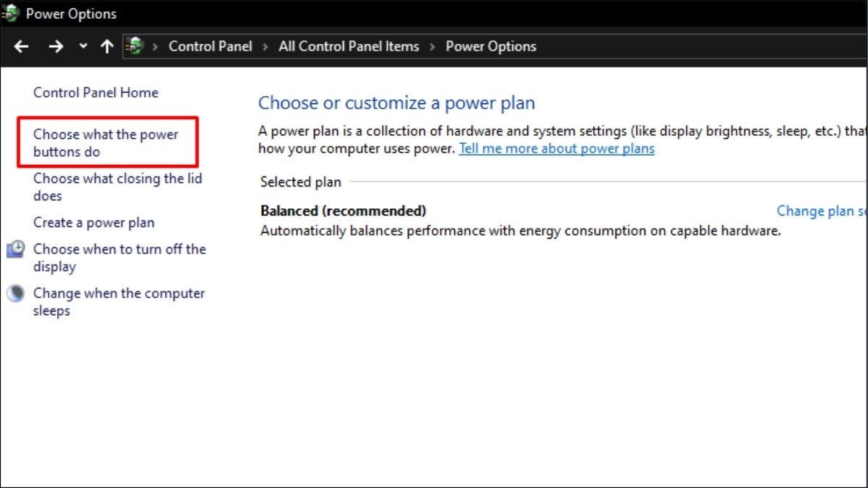Screen dimensions: 868x488
Task: Open All Control Panel Items from breadcrumb
Action: tap(348, 46)
